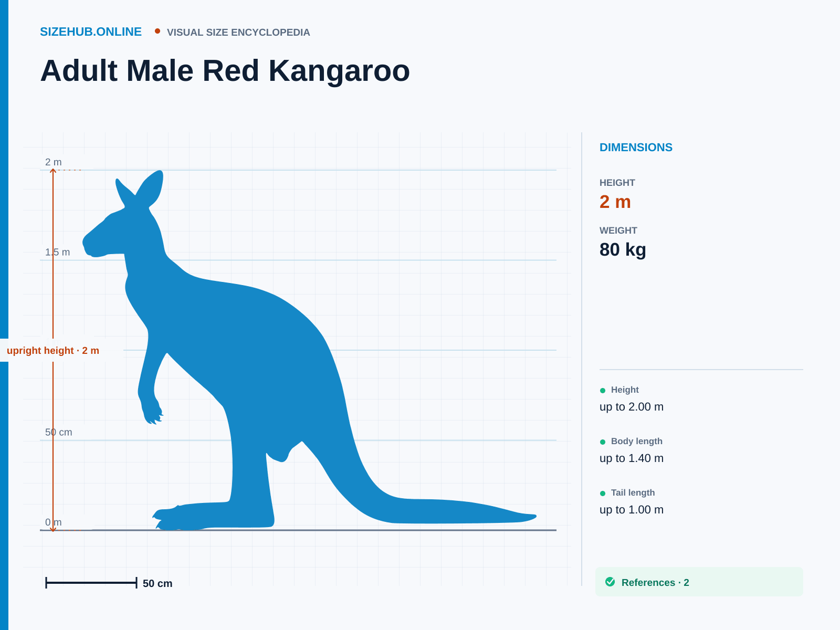Click the red 2 m height value
Screen dimensions: 840x630
pyautogui.click(x=615, y=202)
